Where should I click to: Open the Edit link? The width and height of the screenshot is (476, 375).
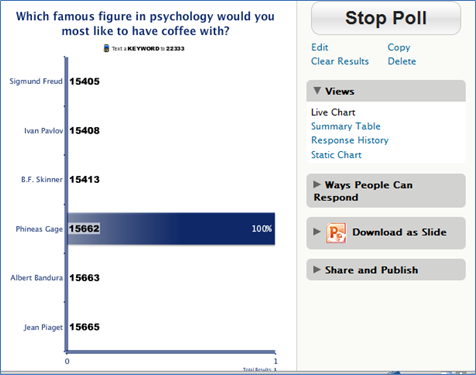click(320, 47)
